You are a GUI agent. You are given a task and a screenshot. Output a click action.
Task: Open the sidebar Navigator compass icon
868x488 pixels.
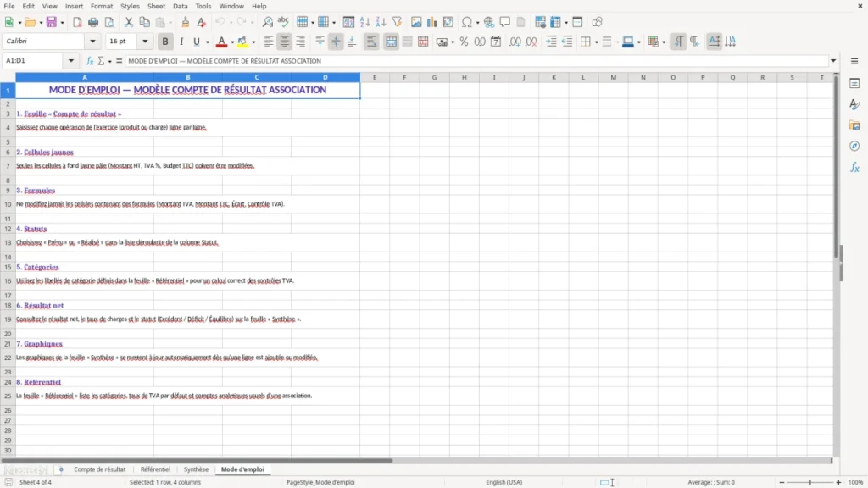pyautogui.click(x=854, y=146)
